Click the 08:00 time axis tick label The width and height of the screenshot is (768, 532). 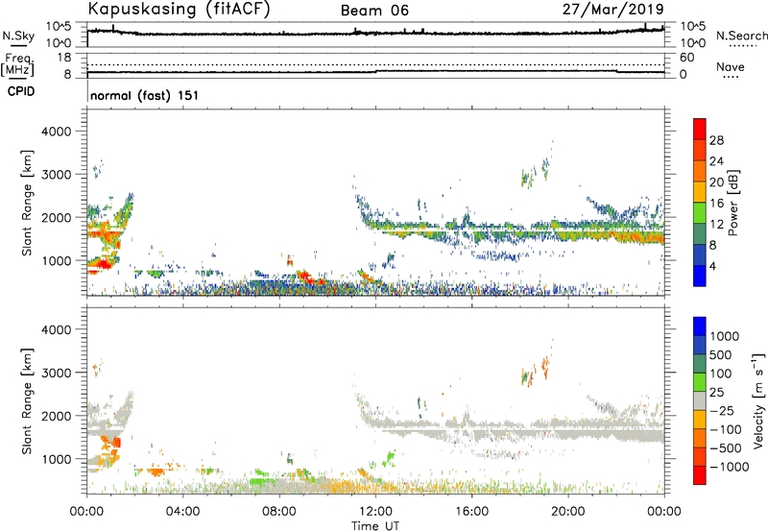278,512
